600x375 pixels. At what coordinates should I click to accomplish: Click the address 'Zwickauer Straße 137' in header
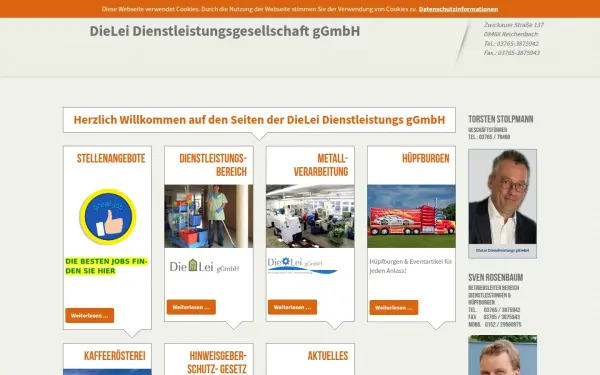(514, 25)
